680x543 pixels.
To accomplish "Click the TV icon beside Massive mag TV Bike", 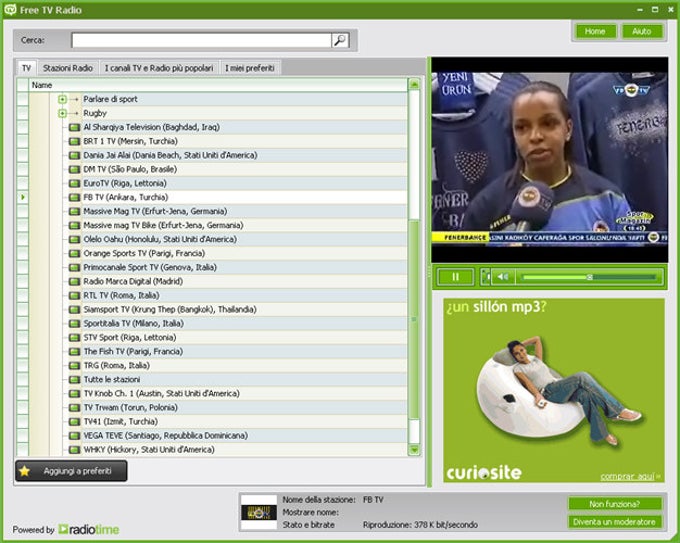I will click(x=75, y=226).
